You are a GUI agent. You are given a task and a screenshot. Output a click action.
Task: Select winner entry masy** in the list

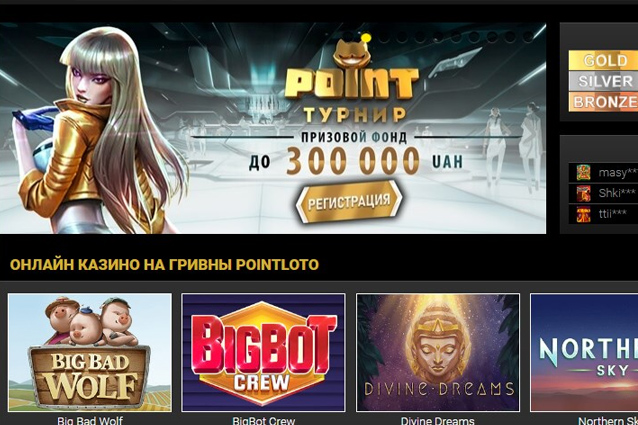click(603, 173)
